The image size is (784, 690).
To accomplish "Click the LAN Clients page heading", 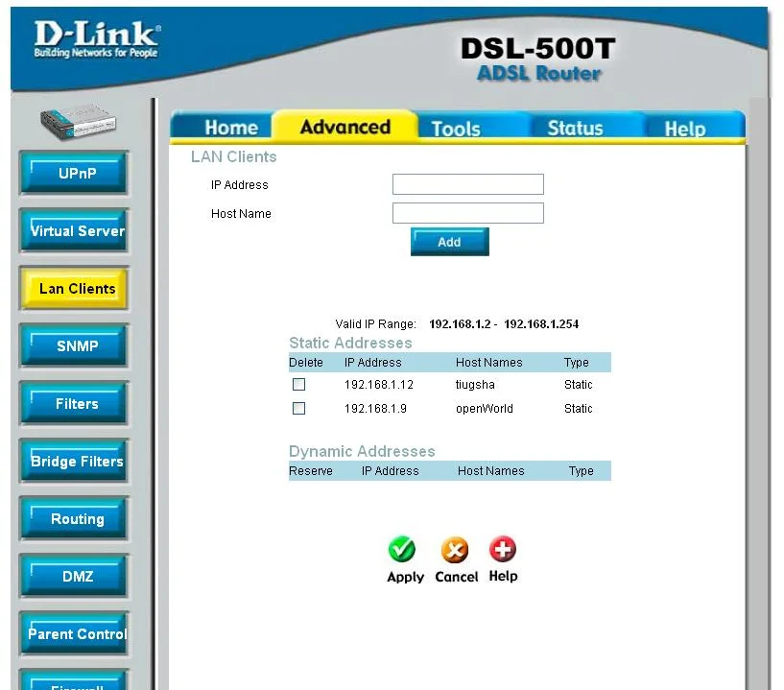I will click(x=233, y=156).
